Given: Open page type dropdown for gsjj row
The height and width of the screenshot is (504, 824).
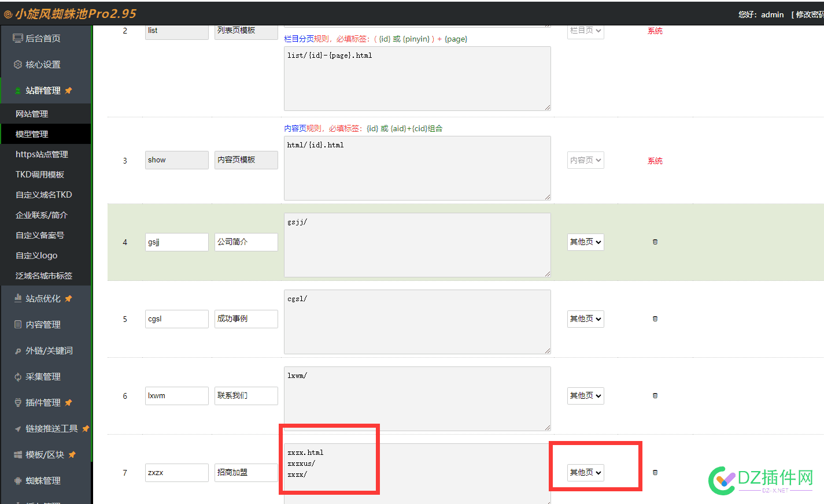Looking at the screenshot, I should [x=585, y=242].
